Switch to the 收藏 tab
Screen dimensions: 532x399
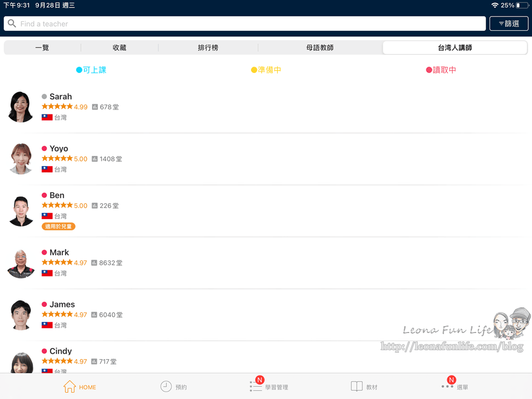coord(120,48)
